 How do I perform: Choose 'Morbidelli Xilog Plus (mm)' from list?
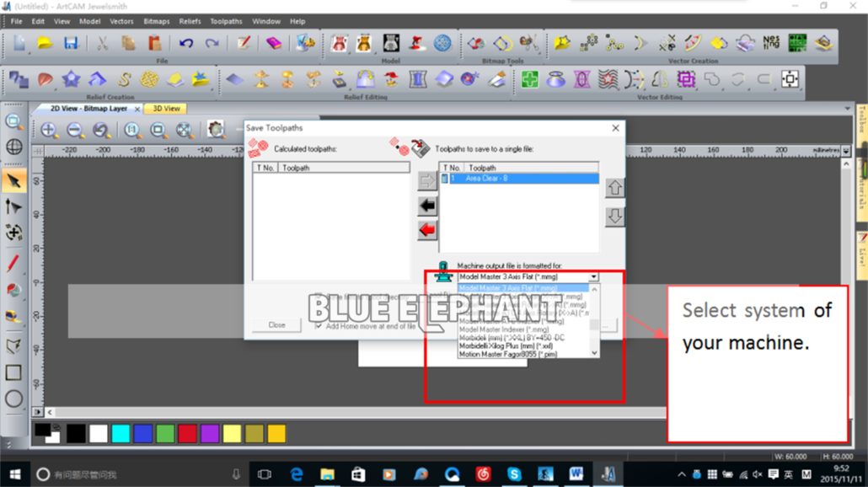(x=506, y=346)
